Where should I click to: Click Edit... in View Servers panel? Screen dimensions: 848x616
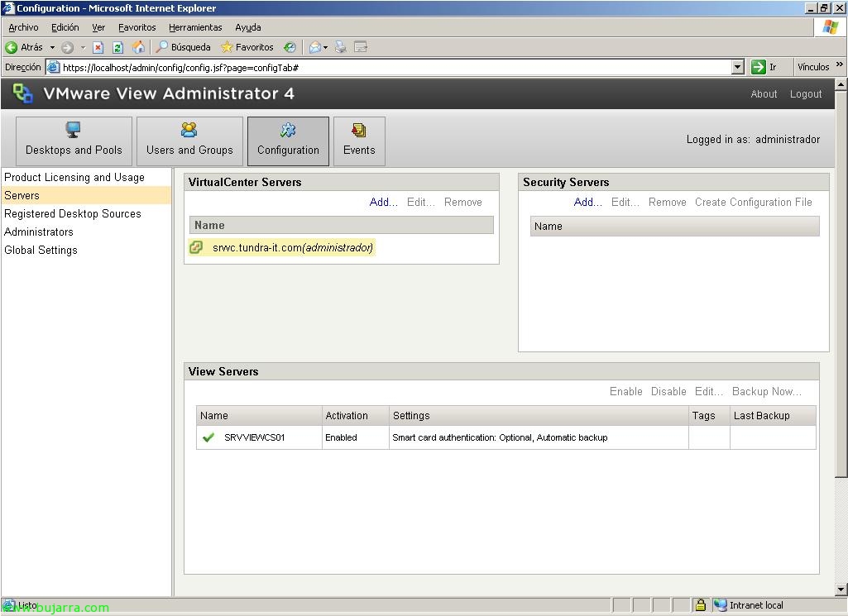(708, 391)
